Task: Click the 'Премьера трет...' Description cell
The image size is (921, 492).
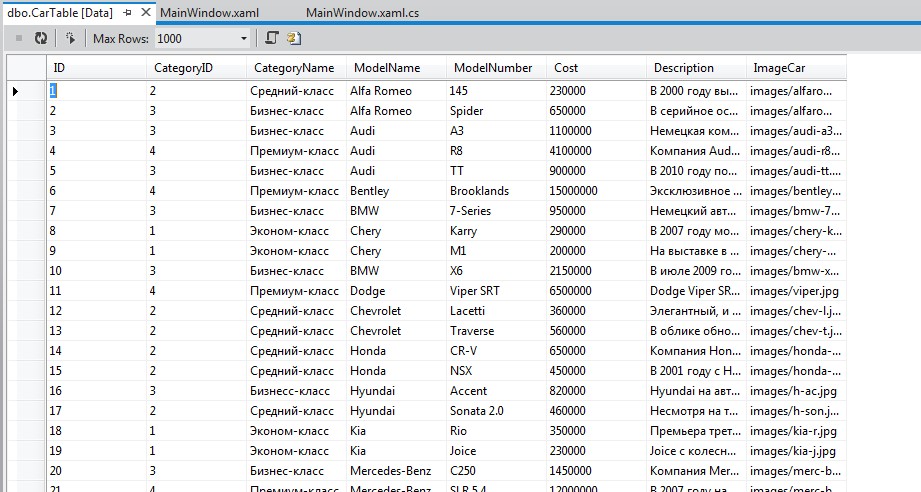Action: [x=696, y=430]
